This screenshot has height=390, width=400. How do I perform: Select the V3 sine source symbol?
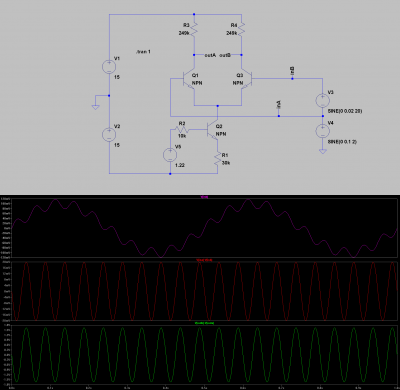(323, 100)
